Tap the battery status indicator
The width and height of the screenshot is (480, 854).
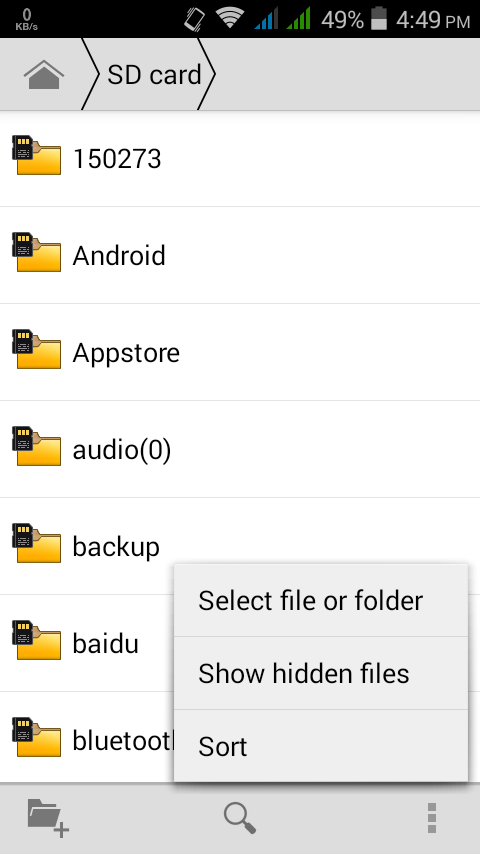click(x=379, y=19)
